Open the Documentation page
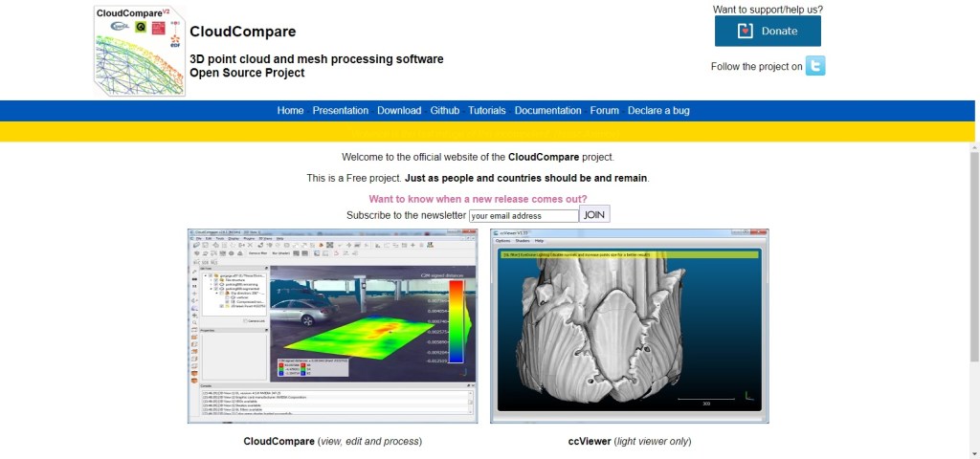Viewport: 980px width, 459px height. pyautogui.click(x=547, y=111)
